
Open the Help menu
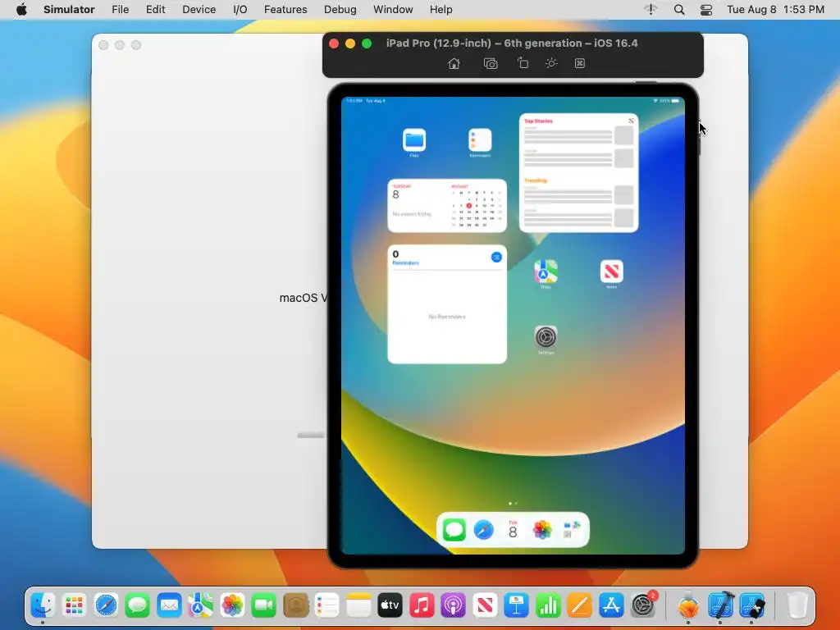coord(441,10)
